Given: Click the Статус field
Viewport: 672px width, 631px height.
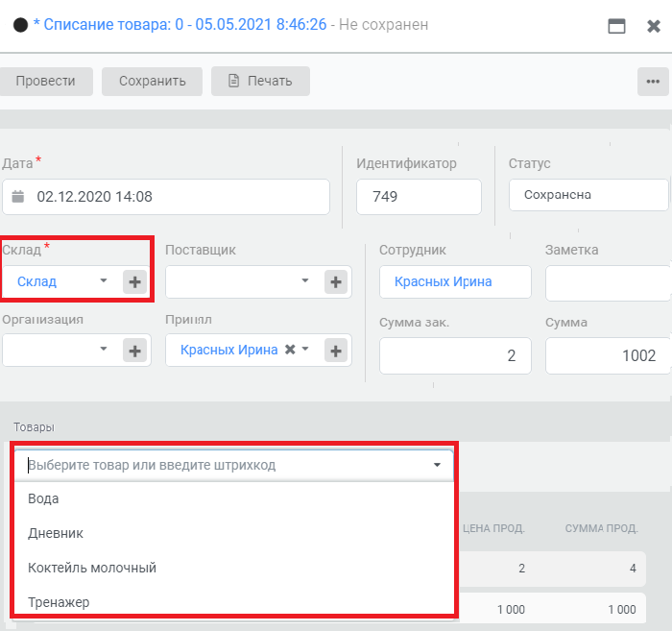Looking at the screenshot, I should tap(588, 195).
